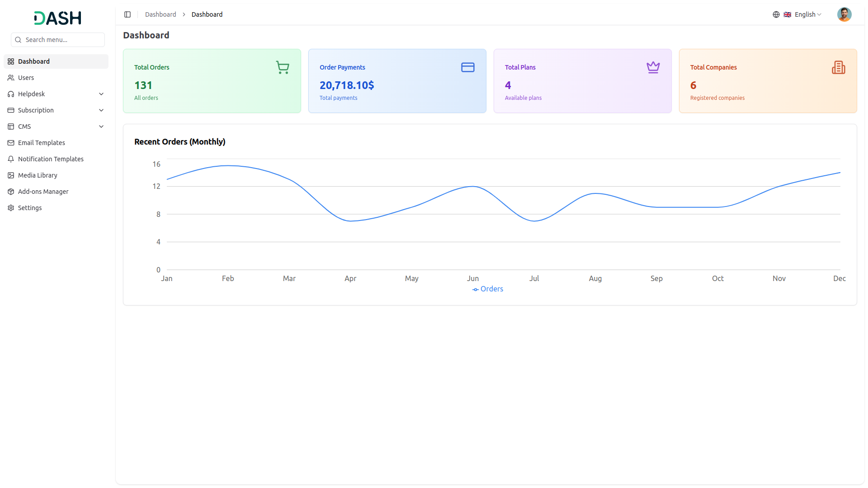Expand the Helpdesk submenu chevron
This screenshot has width=868, height=488.
point(101,94)
